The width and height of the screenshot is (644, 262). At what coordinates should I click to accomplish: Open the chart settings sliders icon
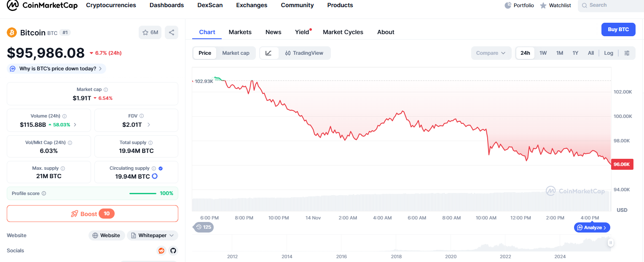pos(627,53)
